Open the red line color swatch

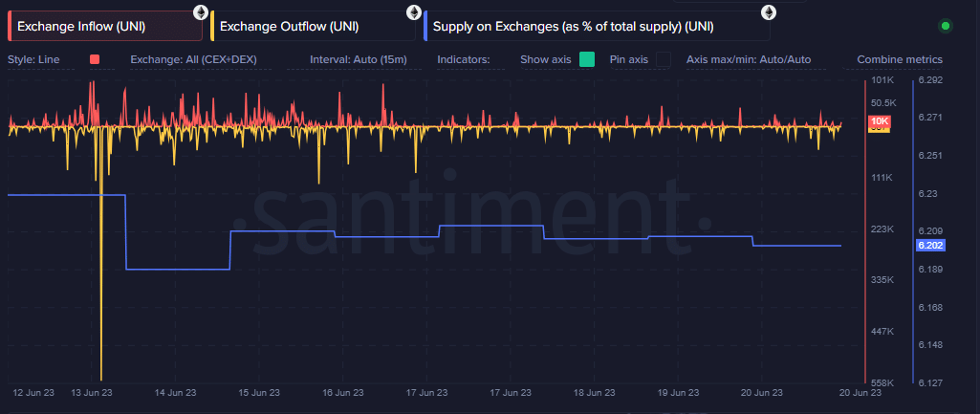point(95,59)
